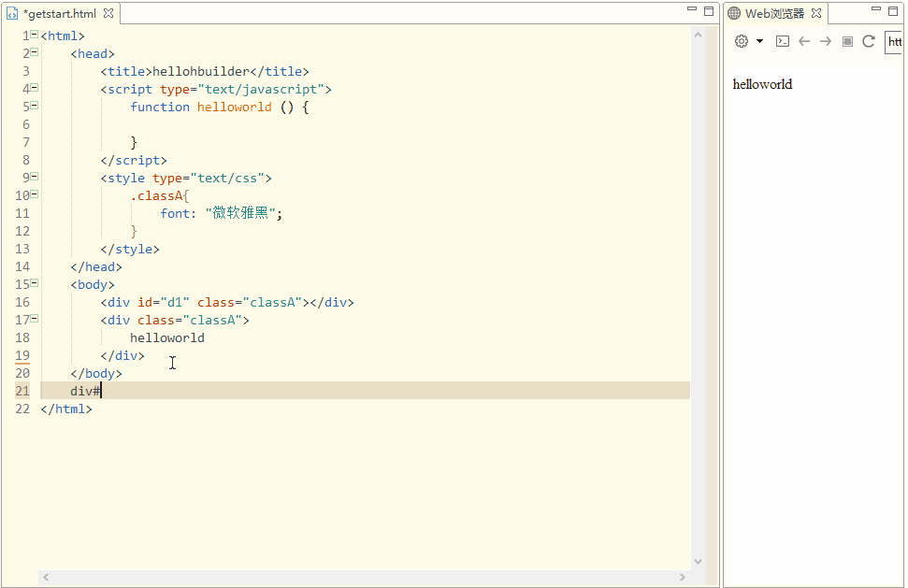Open the dropdown arrow beside the gear icon
908x588 pixels.
760,41
